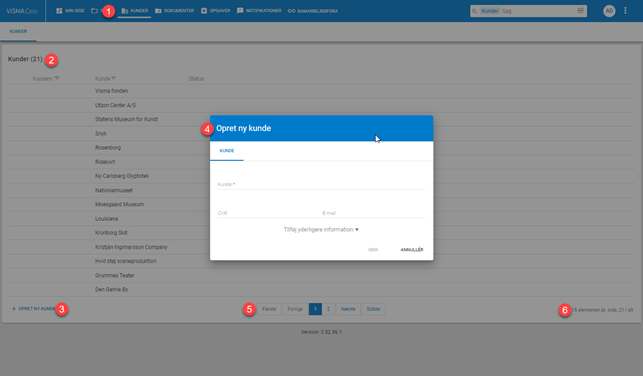This screenshot has height=376, width=643.
Task: Open customer row Den Gamle By
Action: click(x=321, y=289)
